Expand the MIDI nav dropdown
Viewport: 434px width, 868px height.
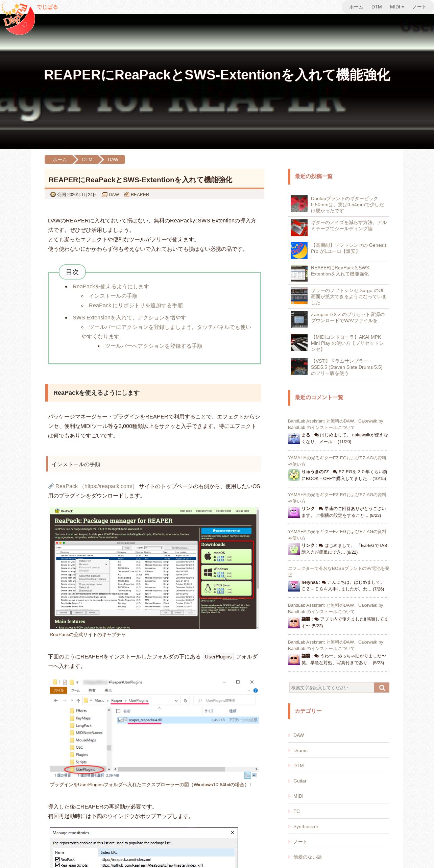tap(397, 7)
